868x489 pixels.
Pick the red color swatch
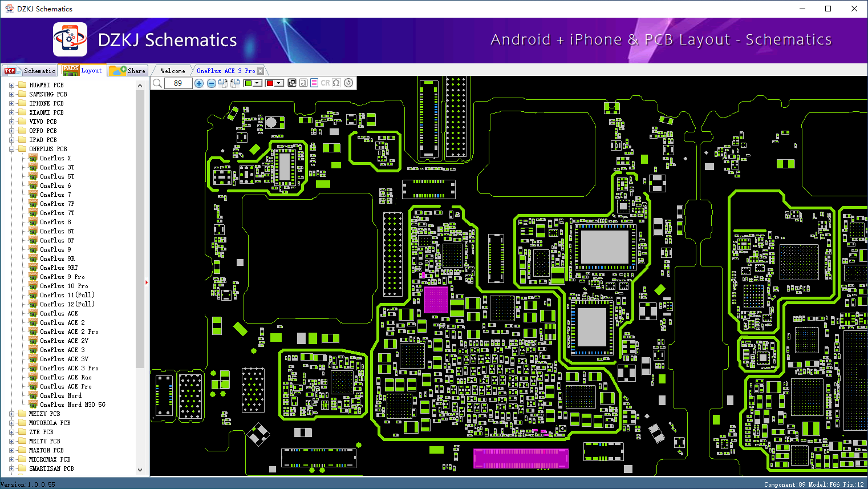click(x=270, y=83)
